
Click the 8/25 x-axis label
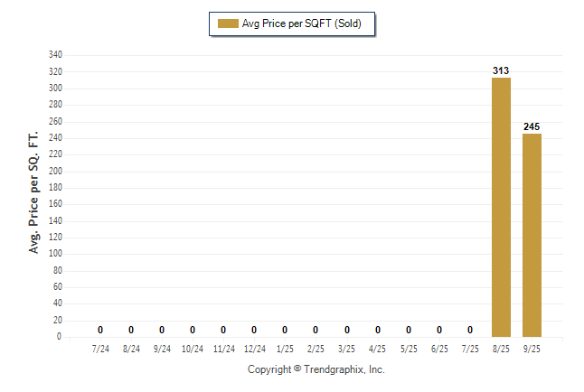click(501, 349)
